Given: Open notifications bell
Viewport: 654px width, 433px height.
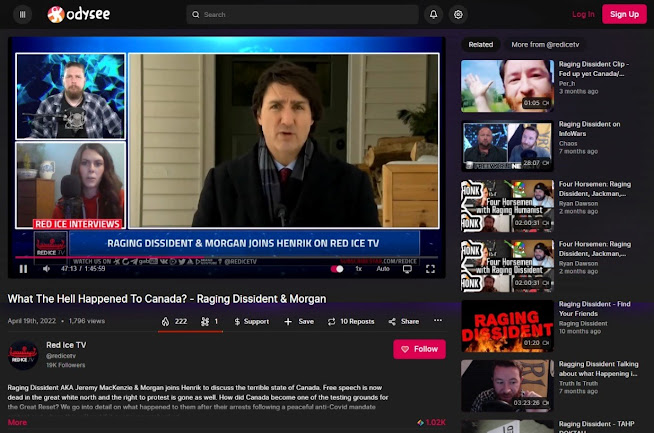Looking at the screenshot, I should [433, 15].
